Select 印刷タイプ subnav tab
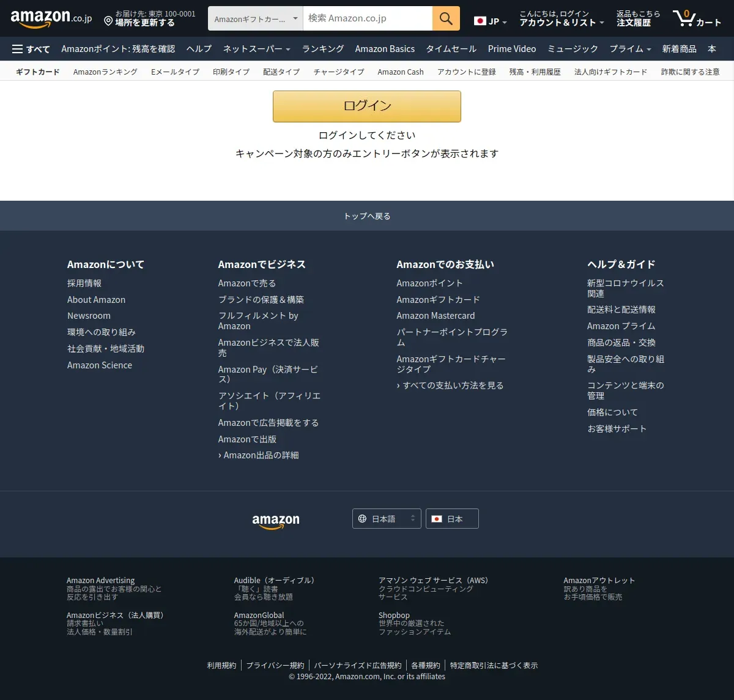The height and width of the screenshot is (700, 734). click(231, 72)
